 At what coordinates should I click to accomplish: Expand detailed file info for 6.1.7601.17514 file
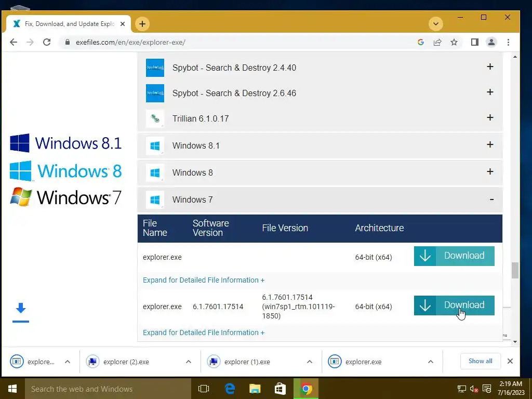click(x=204, y=332)
